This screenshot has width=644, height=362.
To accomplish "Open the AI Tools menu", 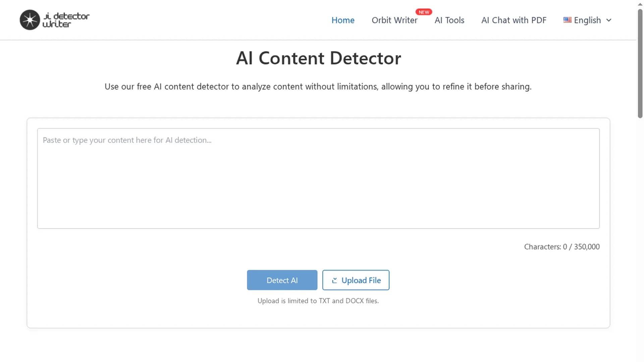I will (449, 20).
